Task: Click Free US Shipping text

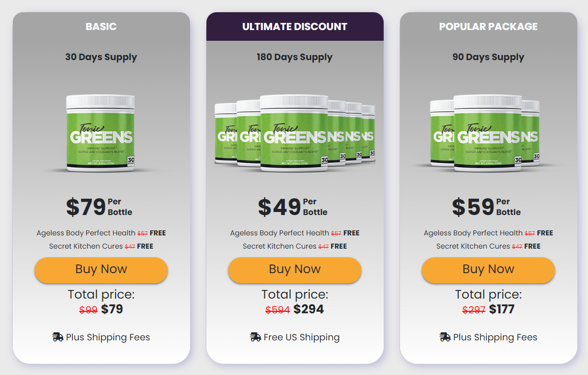Action: point(302,337)
